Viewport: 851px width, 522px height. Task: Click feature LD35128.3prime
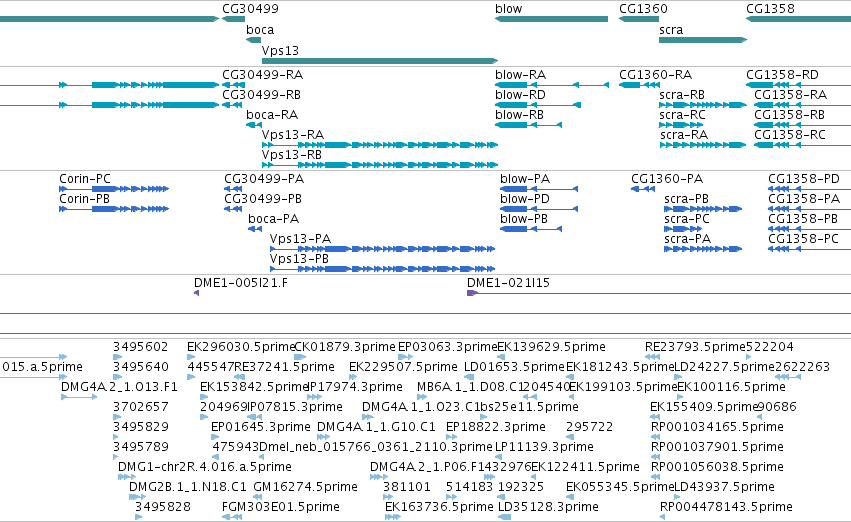pos(504,517)
